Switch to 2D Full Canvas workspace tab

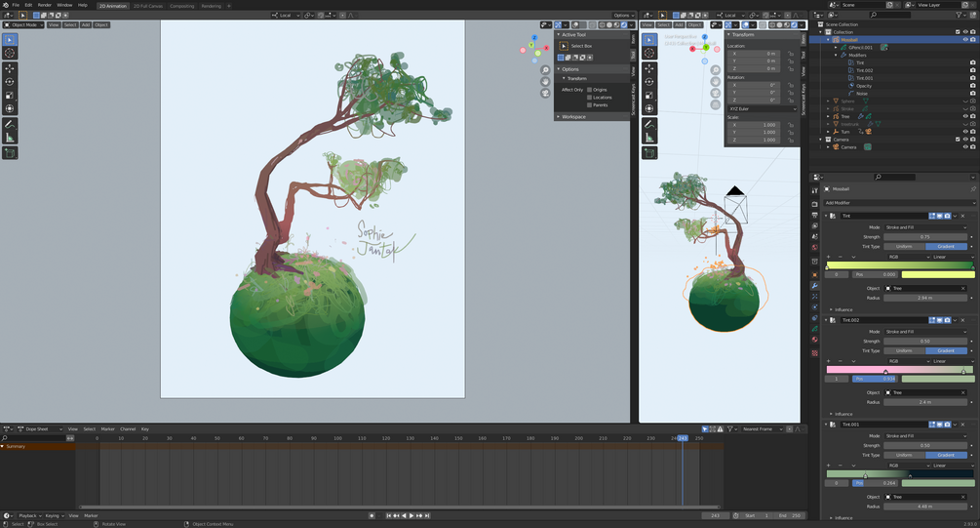click(x=148, y=6)
